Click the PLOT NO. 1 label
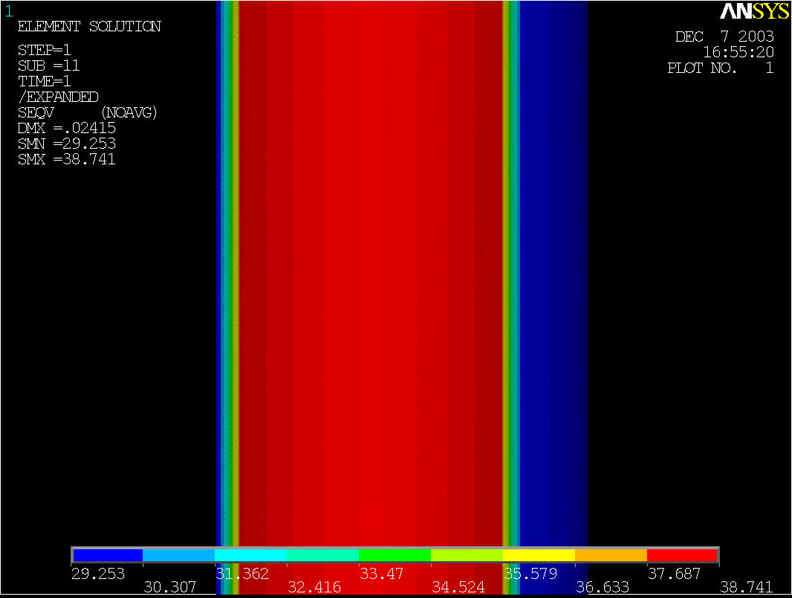792x598 pixels. (720, 68)
